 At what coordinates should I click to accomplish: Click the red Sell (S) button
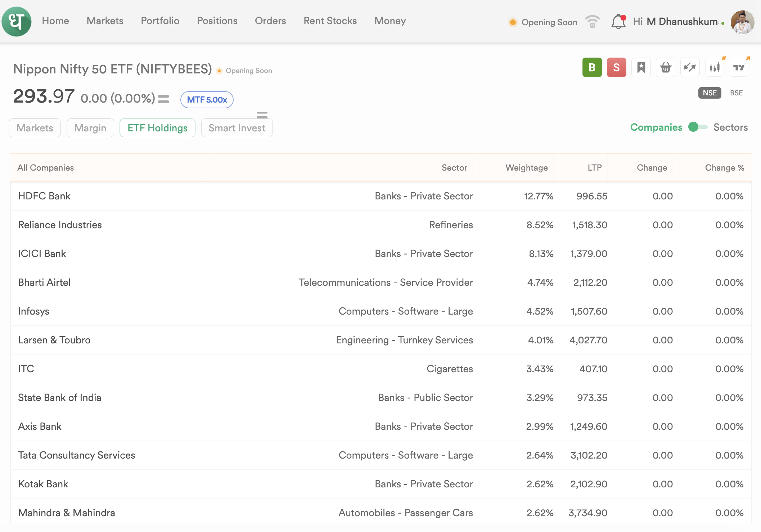coord(616,67)
